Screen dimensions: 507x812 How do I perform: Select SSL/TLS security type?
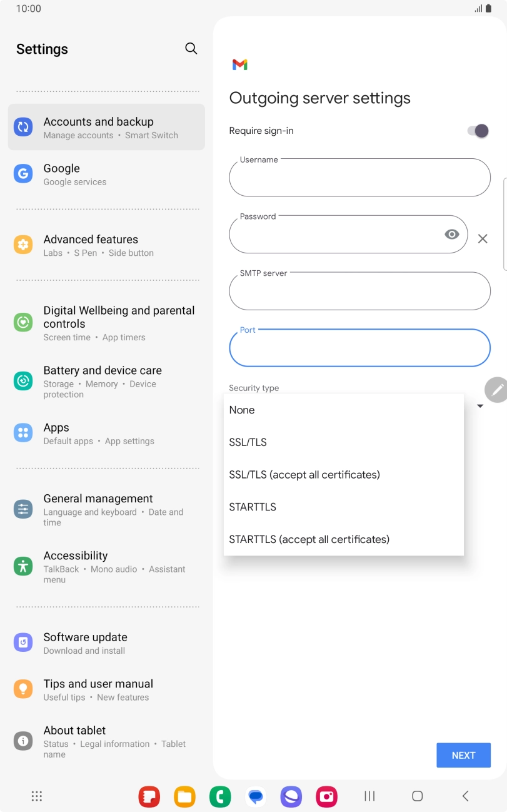click(248, 442)
